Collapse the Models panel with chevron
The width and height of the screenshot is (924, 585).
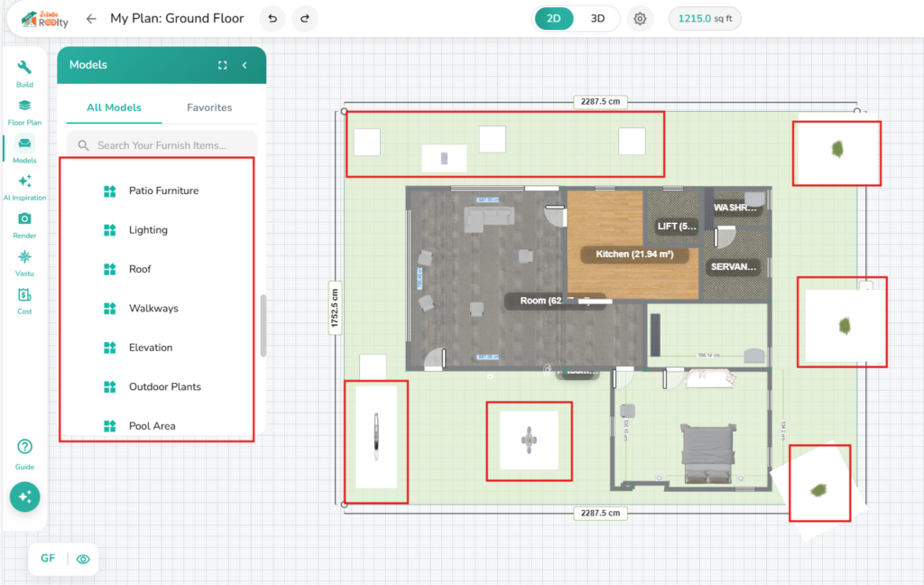[245, 65]
